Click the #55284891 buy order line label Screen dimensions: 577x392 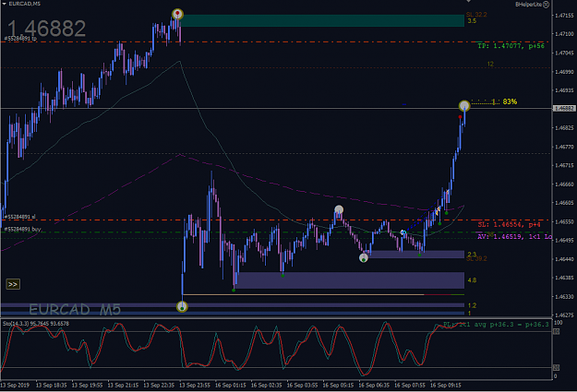pyautogui.click(x=23, y=230)
